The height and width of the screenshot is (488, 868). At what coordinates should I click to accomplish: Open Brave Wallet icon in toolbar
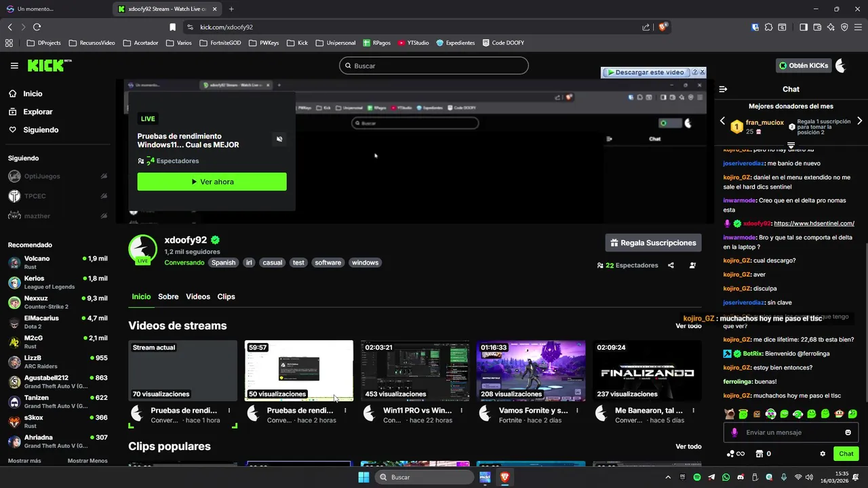coord(817,27)
